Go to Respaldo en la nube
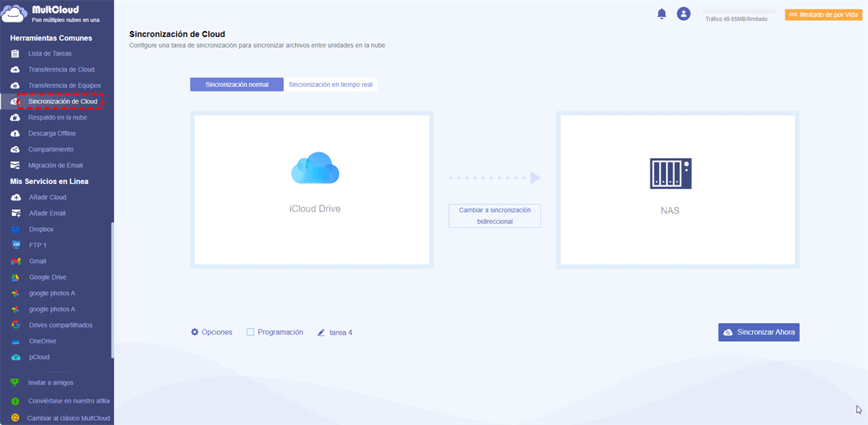 tap(58, 117)
